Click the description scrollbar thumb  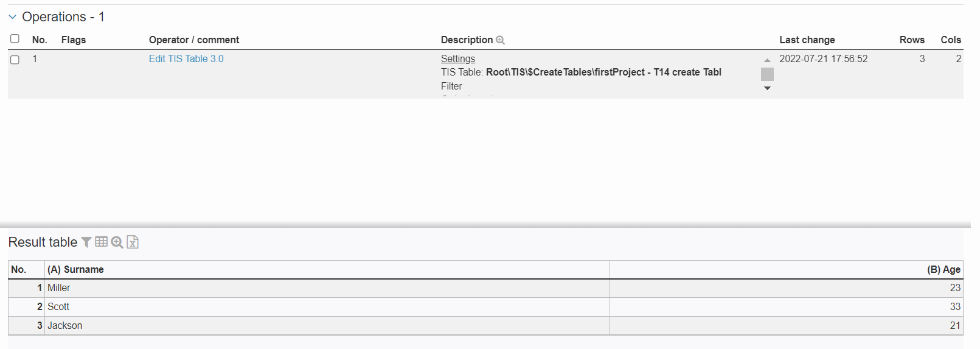[x=767, y=74]
